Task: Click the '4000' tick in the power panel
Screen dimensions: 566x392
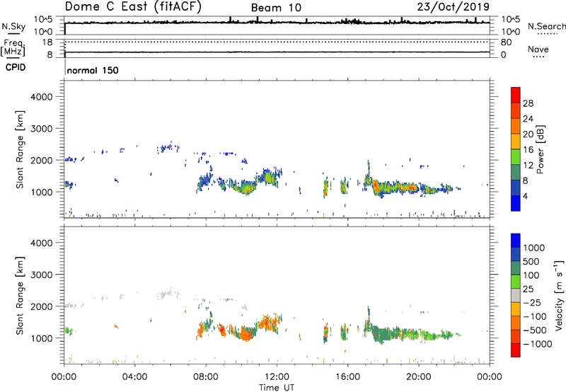Action: (x=42, y=97)
